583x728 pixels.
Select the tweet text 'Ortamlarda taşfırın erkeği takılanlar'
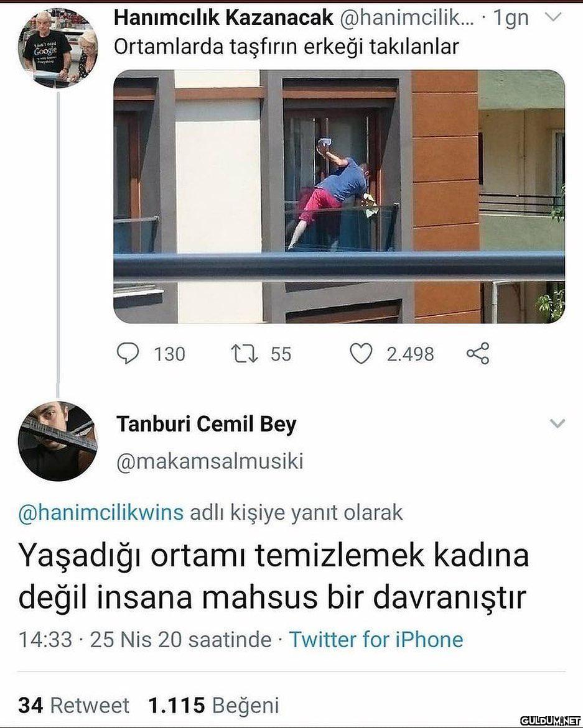[x=286, y=47]
